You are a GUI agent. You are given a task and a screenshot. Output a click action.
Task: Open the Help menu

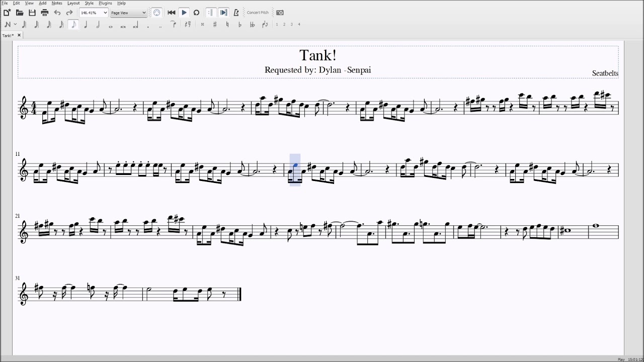(x=121, y=3)
